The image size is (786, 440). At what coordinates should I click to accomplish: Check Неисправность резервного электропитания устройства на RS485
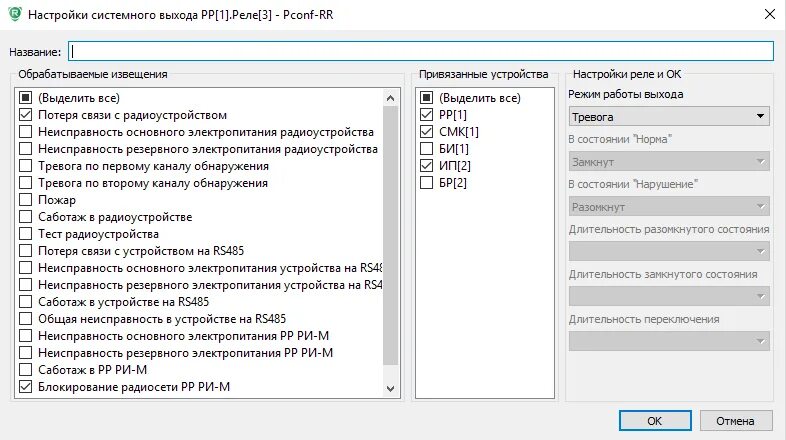[26, 285]
